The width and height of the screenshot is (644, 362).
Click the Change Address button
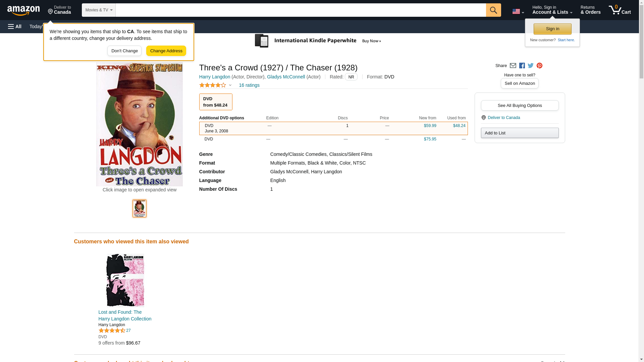166,51
